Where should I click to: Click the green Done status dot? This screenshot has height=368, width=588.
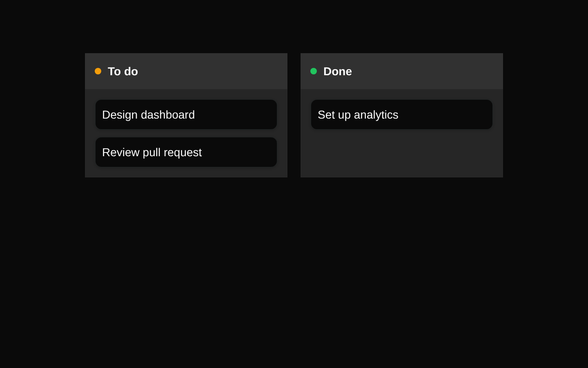(x=314, y=71)
